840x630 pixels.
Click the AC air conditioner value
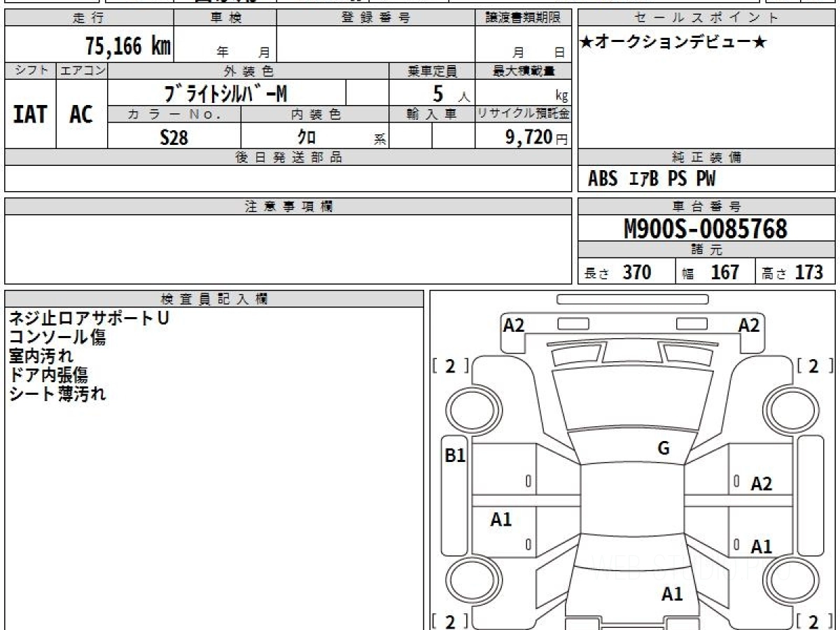coord(81,114)
